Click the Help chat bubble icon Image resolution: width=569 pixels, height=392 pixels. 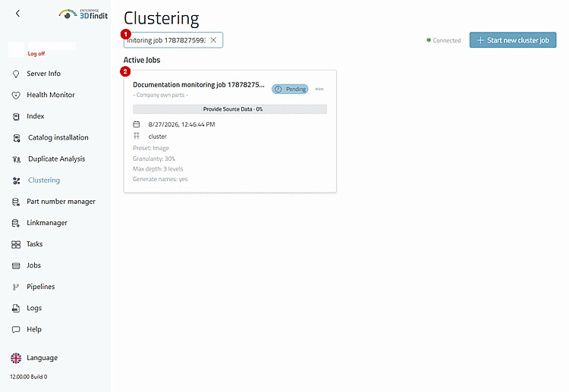coord(16,330)
